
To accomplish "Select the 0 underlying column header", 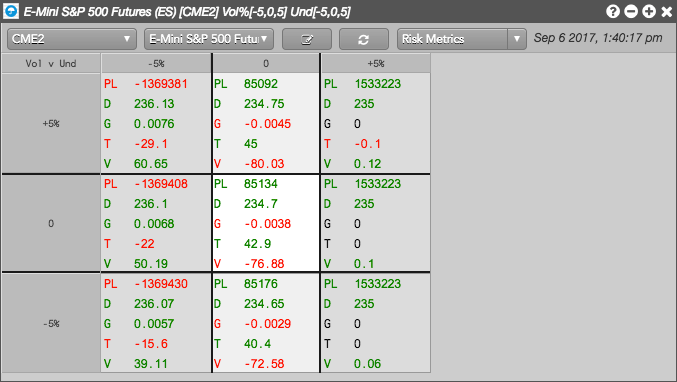I will pyautogui.click(x=266, y=63).
